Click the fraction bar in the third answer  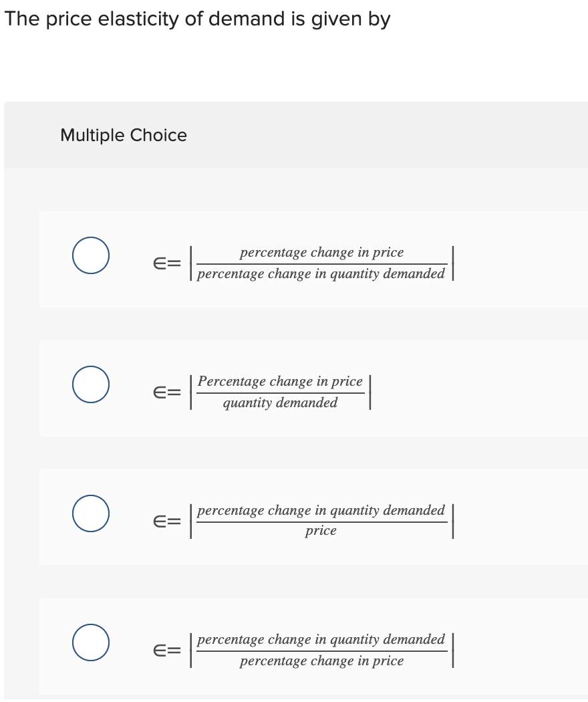click(x=321, y=520)
